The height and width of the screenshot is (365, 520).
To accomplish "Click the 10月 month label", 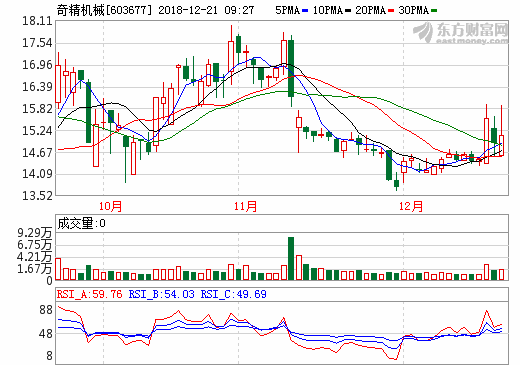I will coord(110,206).
